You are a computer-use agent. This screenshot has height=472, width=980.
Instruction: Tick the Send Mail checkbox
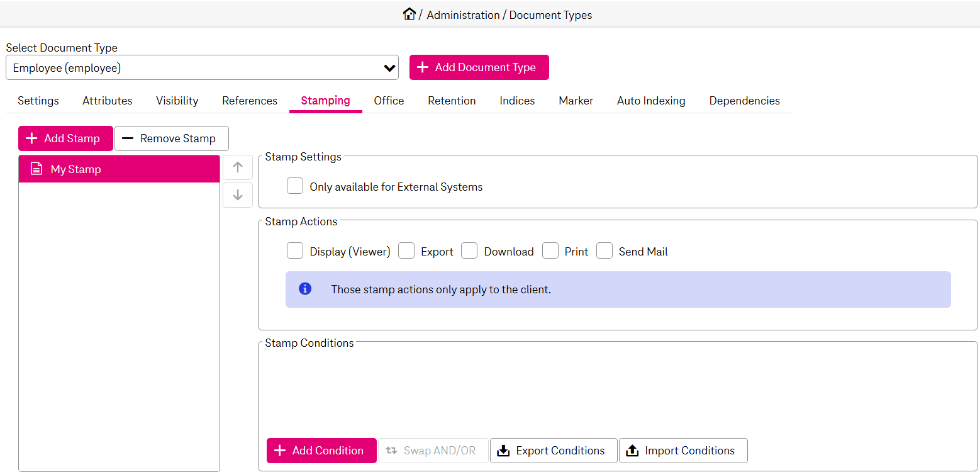(604, 251)
